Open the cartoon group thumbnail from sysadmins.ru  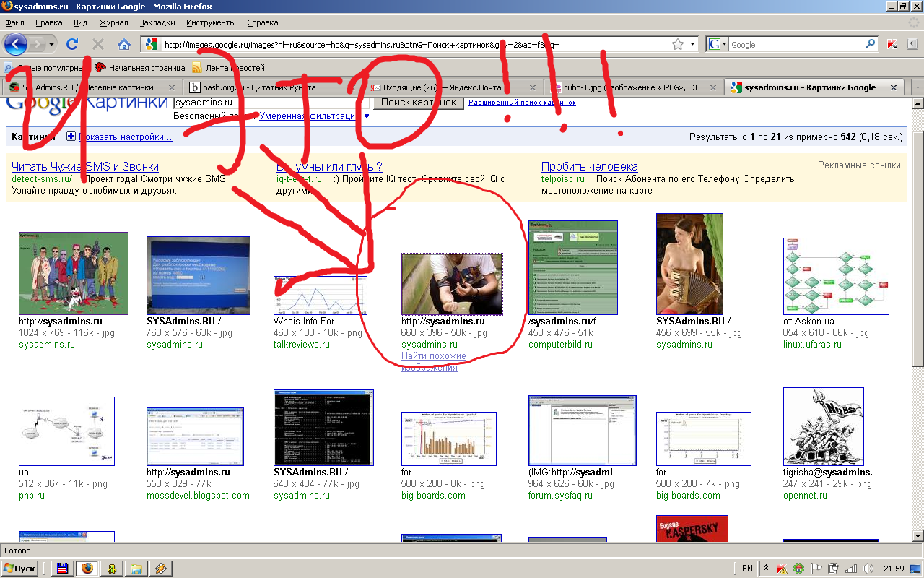[74, 273]
